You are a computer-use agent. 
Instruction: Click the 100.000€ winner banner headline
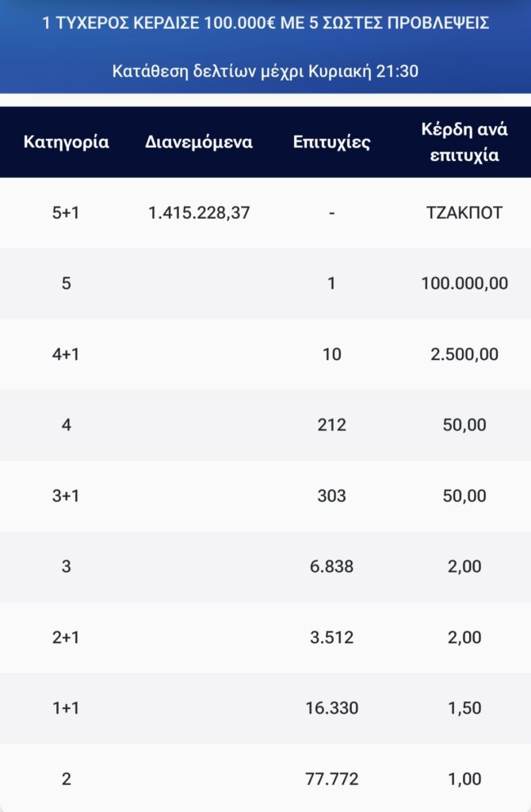(x=265, y=23)
